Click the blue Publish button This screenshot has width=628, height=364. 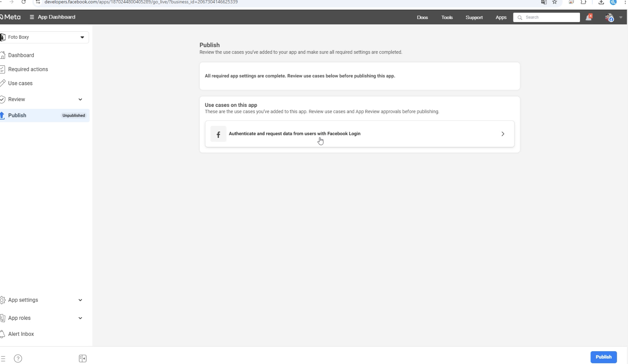(603, 357)
